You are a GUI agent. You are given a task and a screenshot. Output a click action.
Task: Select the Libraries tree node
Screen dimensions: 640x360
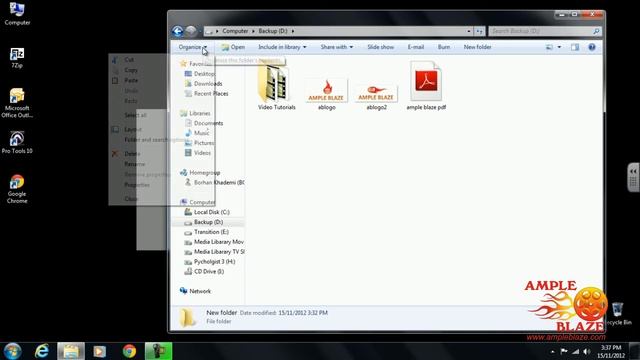pos(196,113)
